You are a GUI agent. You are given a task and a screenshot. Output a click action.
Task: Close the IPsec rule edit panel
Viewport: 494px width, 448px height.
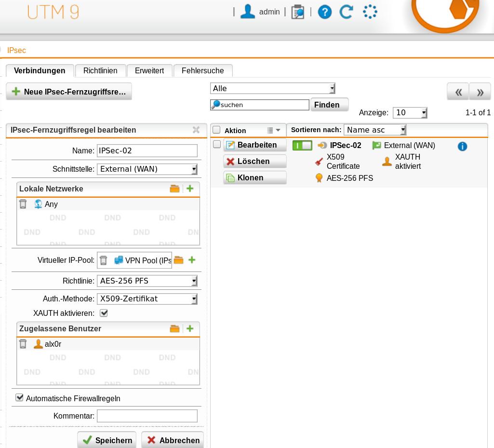coord(196,130)
